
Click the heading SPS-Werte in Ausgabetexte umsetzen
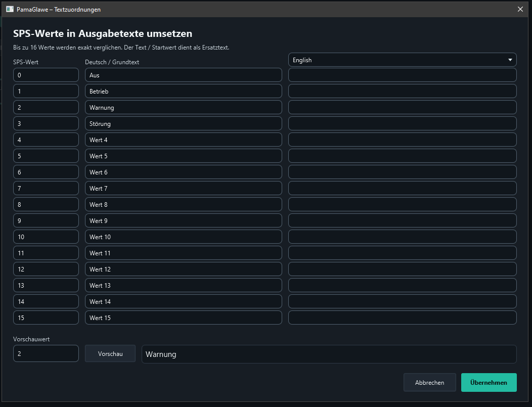point(103,33)
